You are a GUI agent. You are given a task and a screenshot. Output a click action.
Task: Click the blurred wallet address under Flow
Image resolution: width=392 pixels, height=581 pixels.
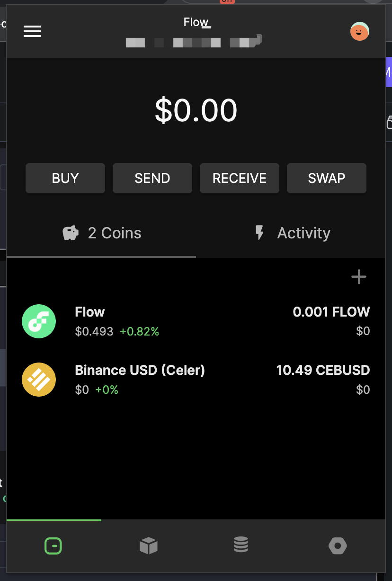pyautogui.click(x=194, y=43)
